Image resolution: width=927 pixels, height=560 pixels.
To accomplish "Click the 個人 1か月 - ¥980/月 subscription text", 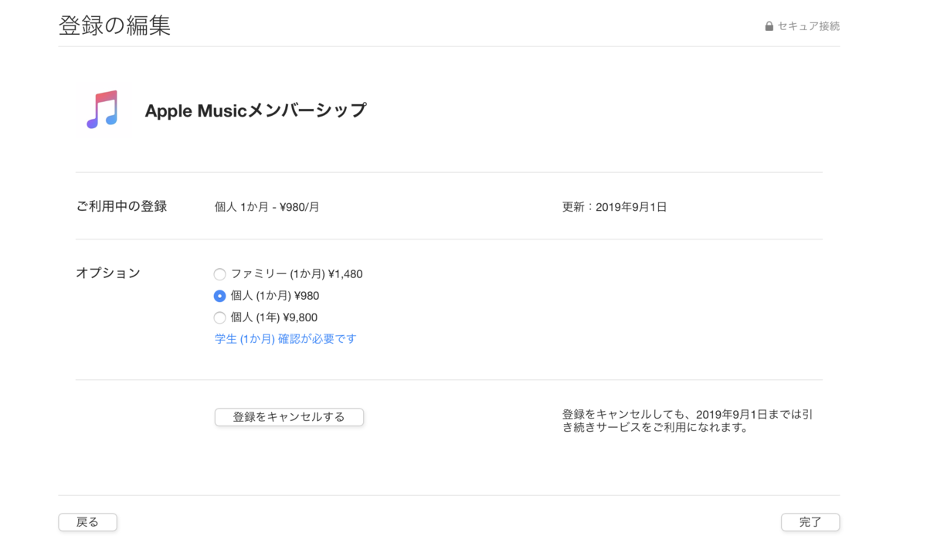I will tap(267, 206).
